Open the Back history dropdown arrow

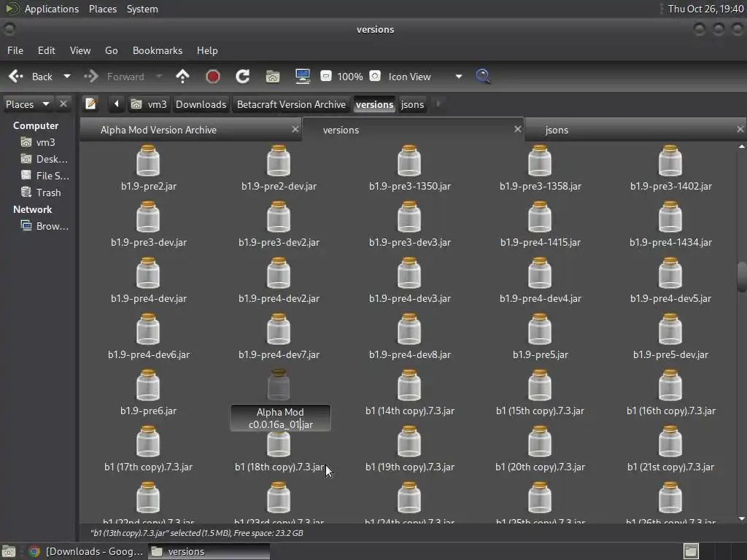point(67,76)
